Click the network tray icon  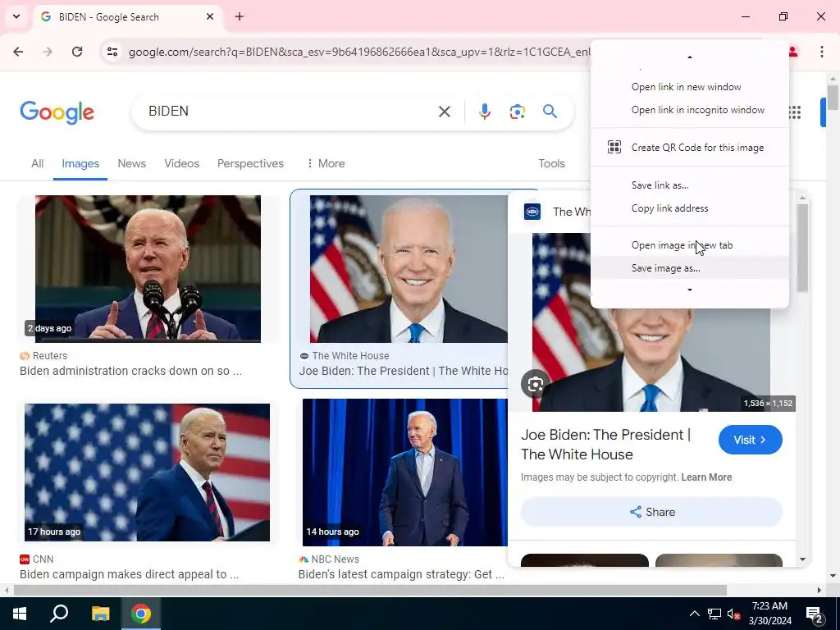click(714, 614)
